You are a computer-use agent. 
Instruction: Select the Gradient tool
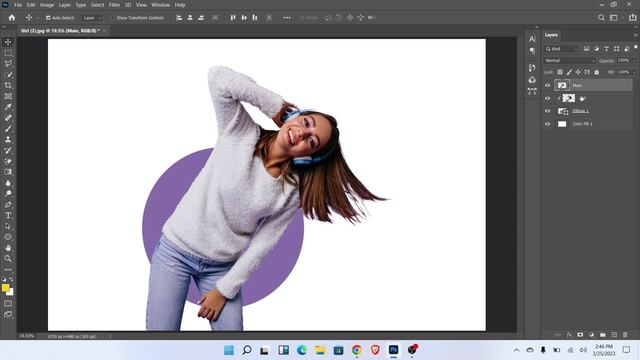coord(8,172)
